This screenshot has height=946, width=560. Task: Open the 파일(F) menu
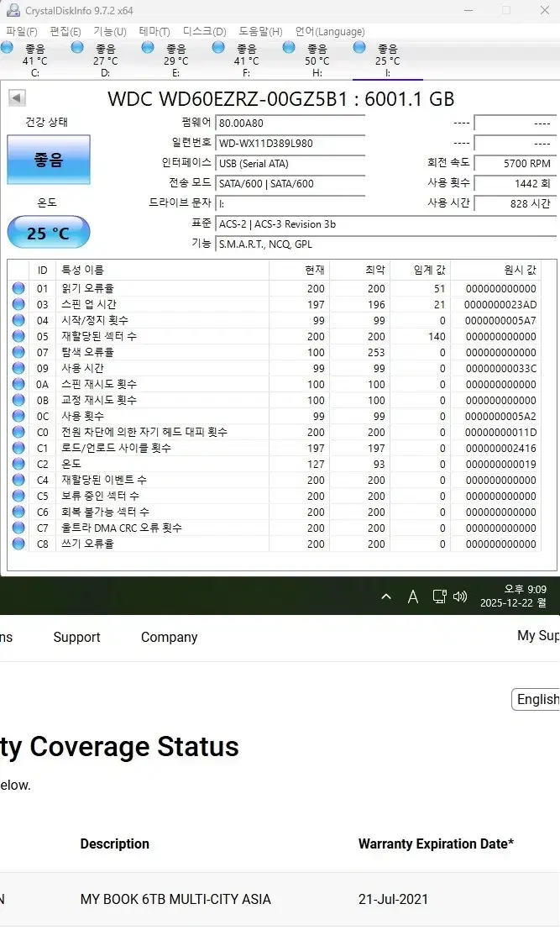(22, 31)
